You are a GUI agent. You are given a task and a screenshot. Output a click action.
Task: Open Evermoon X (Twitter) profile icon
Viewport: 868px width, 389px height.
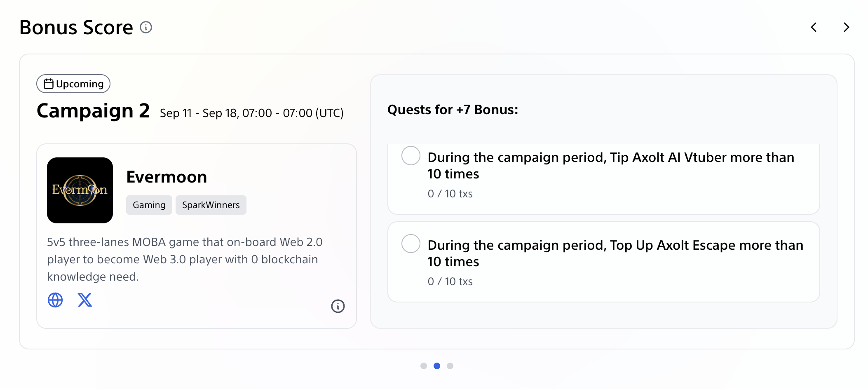(85, 300)
